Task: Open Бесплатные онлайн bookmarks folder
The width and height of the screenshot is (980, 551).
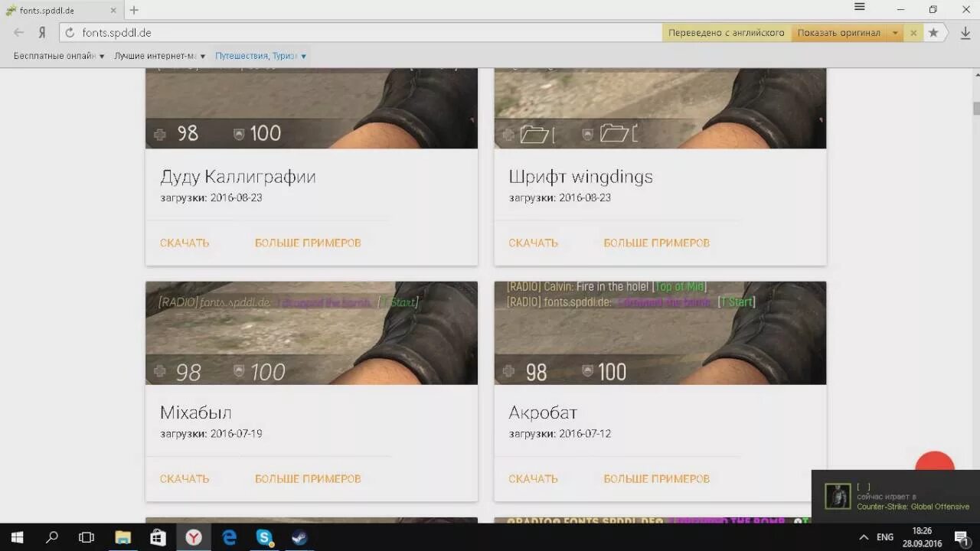Action: pos(59,56)
